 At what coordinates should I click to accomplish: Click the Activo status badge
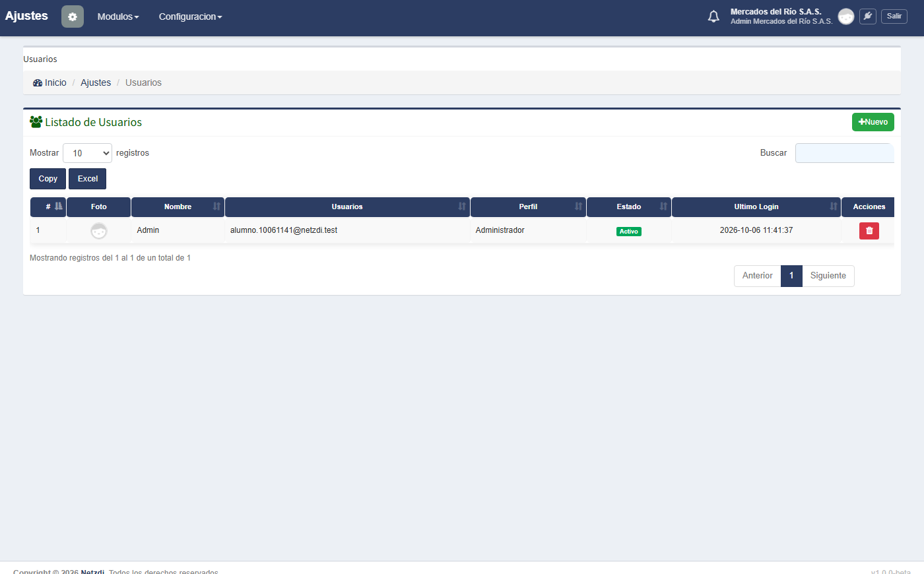coord(629,232)
